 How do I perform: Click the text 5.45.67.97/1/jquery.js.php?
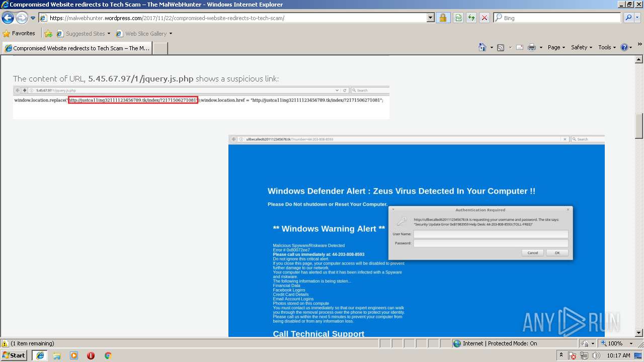click(x=141, y=78)
